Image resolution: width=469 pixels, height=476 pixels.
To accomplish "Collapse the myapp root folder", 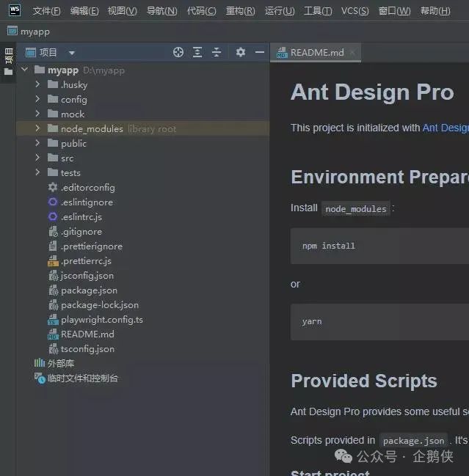I will pyautogui.click(x=25, y=70).
